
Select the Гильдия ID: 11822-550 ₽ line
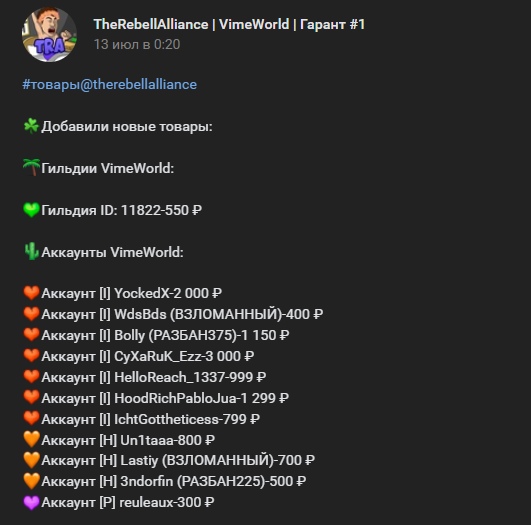(112, 210)
